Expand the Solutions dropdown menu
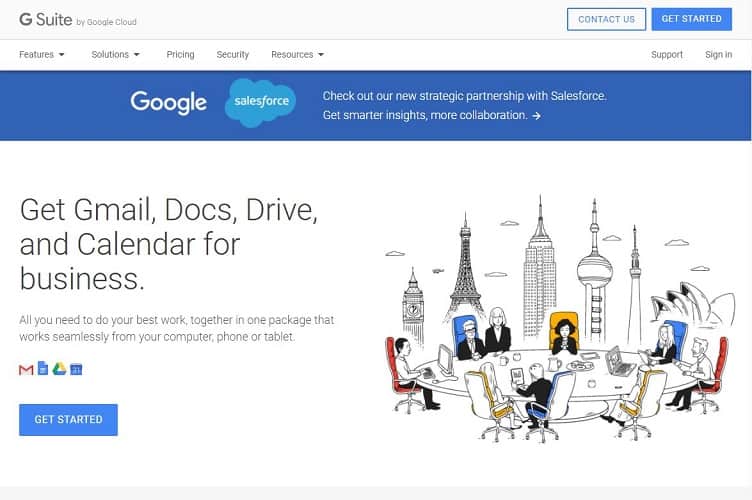Screen dimensions: 752x500 point(116,55)
